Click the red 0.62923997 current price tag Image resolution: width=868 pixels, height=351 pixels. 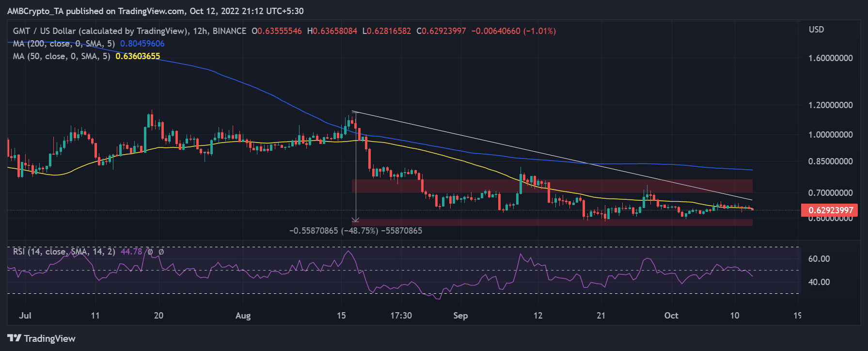(x=830, y=210)
